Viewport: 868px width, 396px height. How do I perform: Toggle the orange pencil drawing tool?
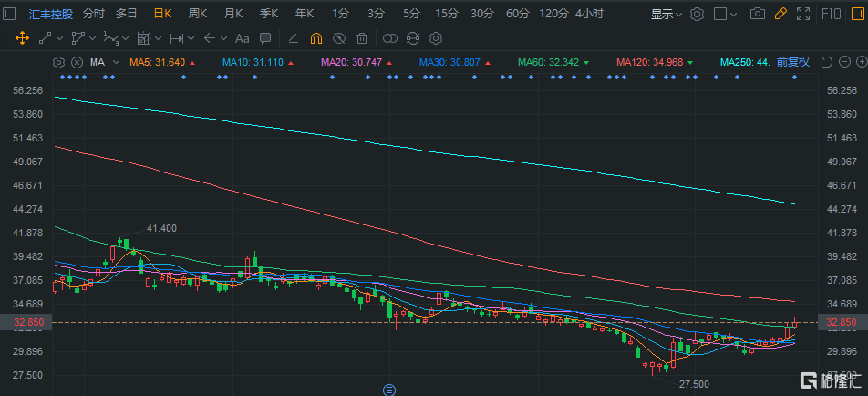pos(780,14)
